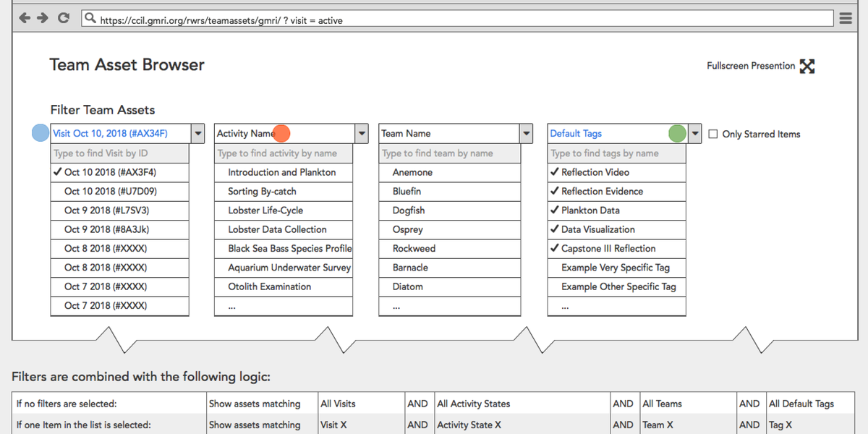Uncheck the Plankton Data tag
Image resolution: width=868 pixels, height=434 pixels.
pyautogui.click(x=616, y=210)
